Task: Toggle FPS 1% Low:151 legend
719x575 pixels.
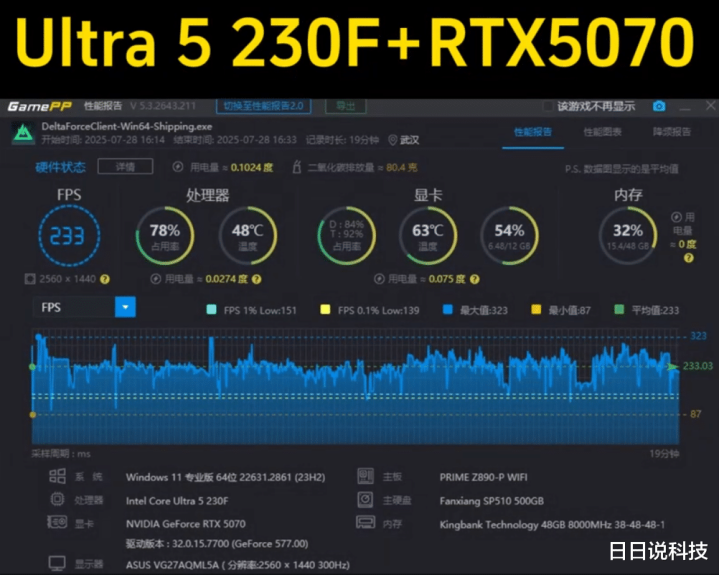Action: (x=252, y=310)
